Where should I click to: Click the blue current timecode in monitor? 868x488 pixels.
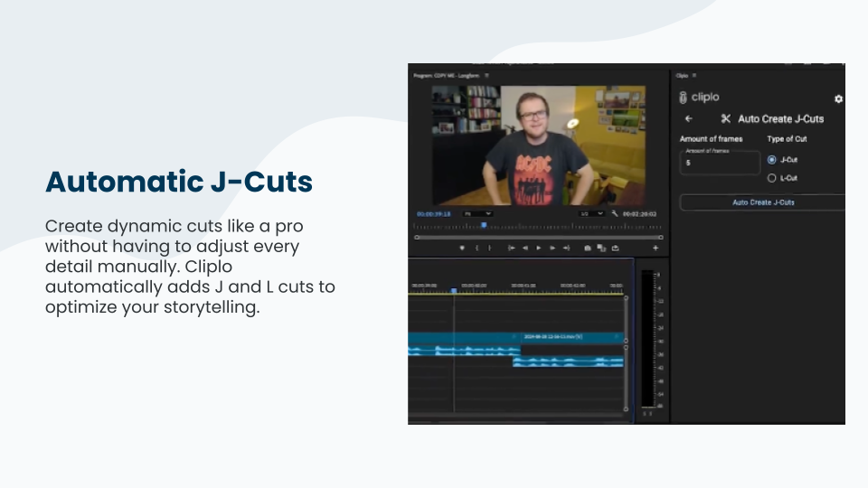tap(433, 214)
